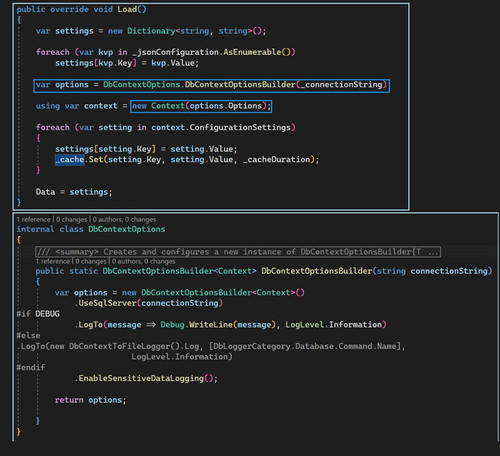
Task: Click the Dictionary type name
Action: (151, 31)
